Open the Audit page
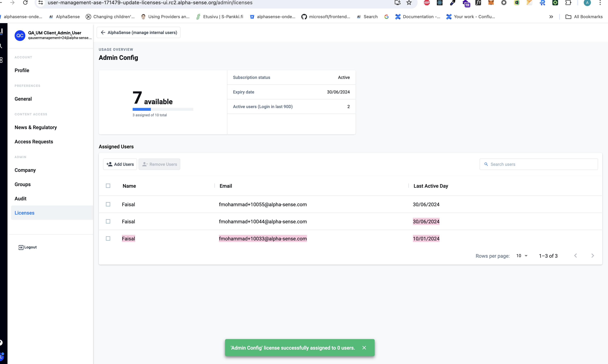 point(20,198)
